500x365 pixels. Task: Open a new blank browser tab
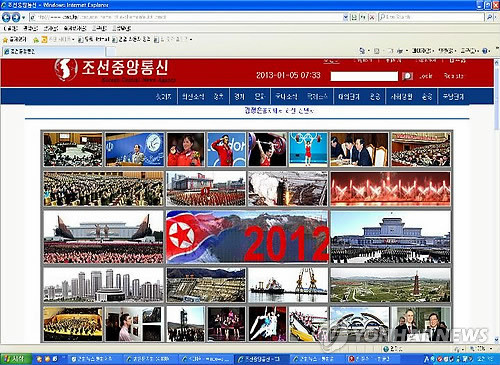[111, 52]
